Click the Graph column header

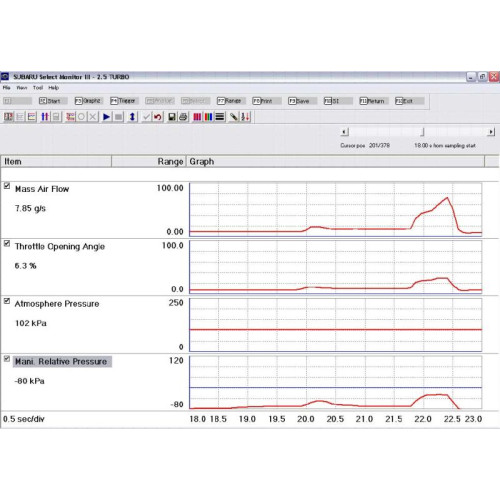[x=335, y=162]
